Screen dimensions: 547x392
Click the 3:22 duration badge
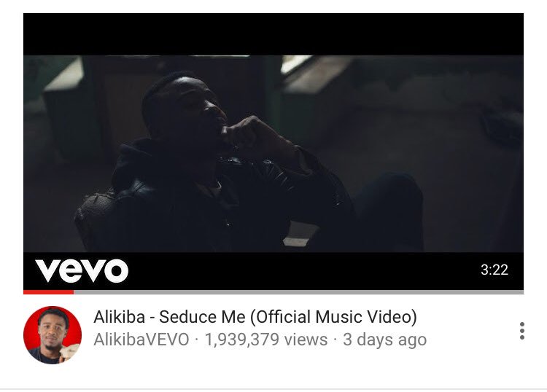pos(494,270)
